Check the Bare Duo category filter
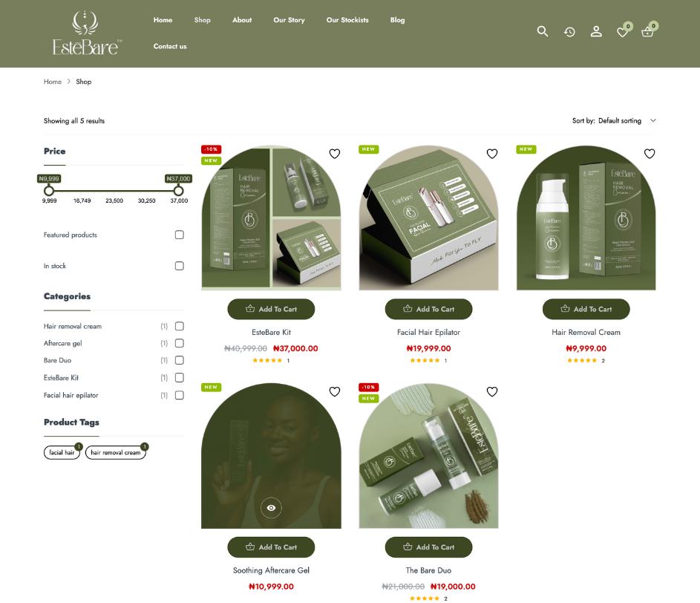The width and height of the screenshot is (700, 603). click(x=179, y=360)
